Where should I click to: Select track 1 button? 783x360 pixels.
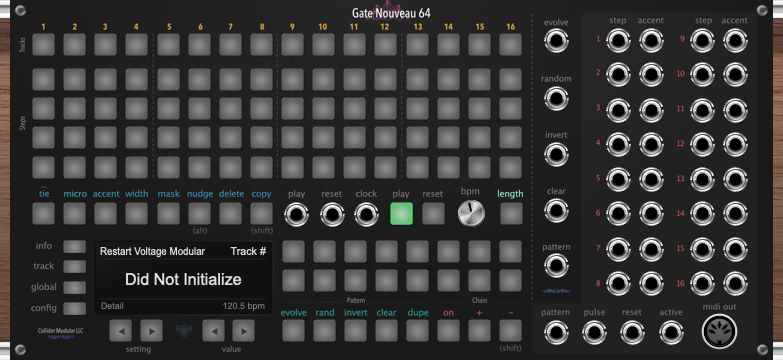pos(43,44)
